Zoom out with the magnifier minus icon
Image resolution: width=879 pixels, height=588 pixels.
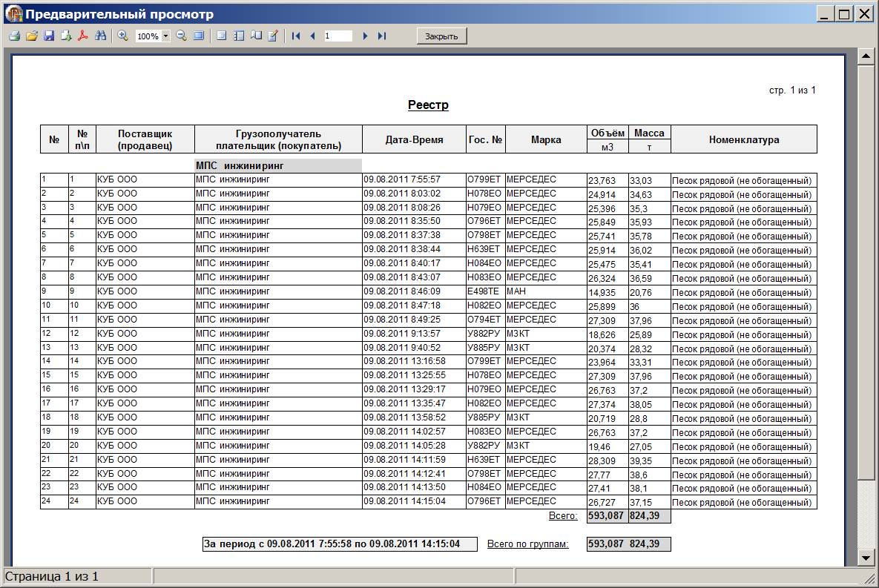[181, 36]
